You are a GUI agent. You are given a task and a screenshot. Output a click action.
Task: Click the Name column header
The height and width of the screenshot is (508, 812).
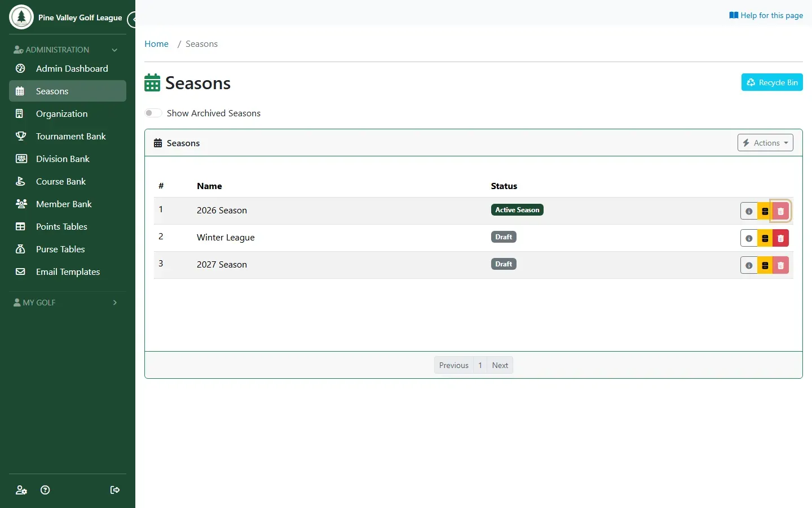tap(209, 186)
